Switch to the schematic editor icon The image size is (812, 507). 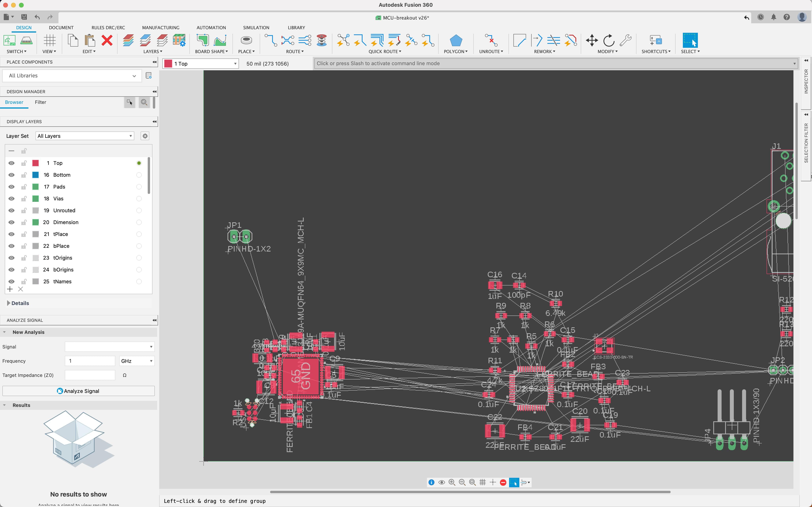(9, 41)
